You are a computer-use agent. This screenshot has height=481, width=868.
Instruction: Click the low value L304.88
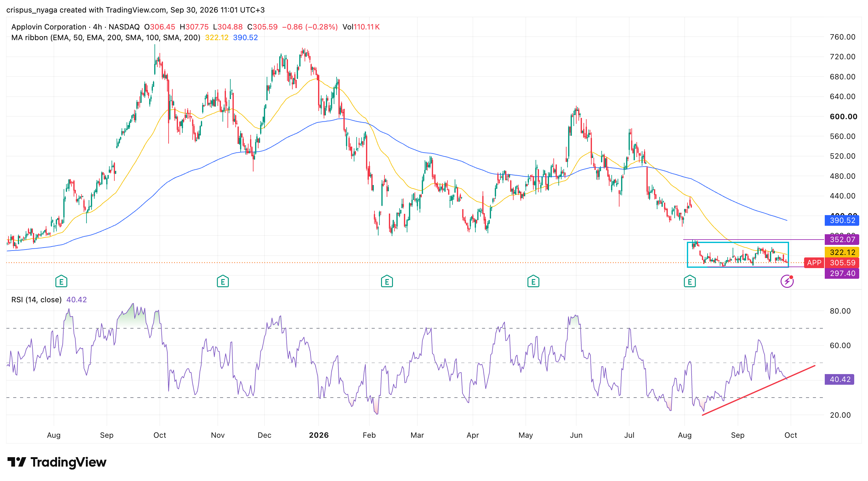click(227, 27)
